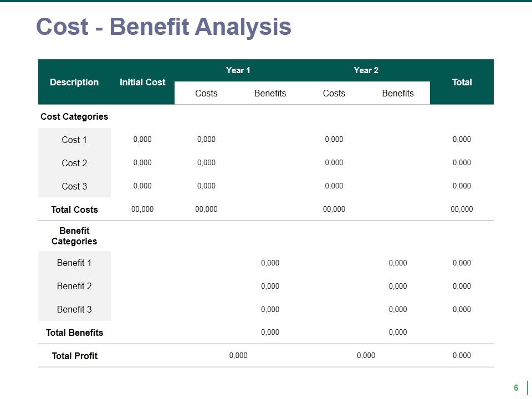Click Cost 3's Total value
532x399 pixels.
click(462, 186)
